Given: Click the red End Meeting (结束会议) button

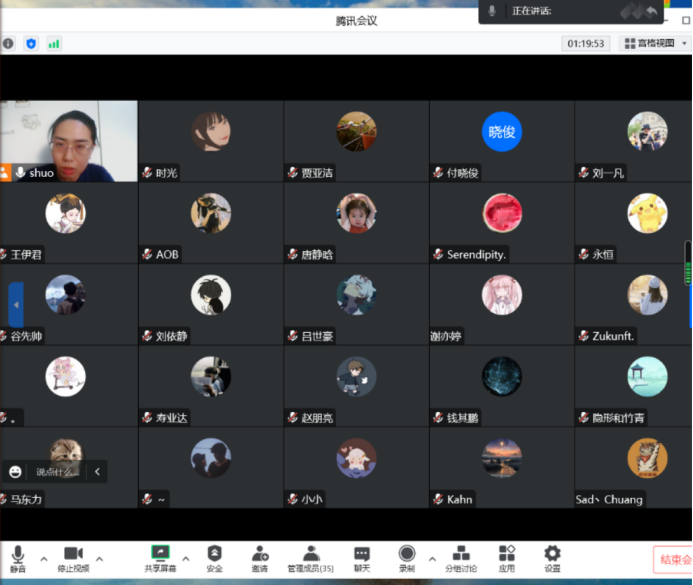Looking at the screenshot, I should [x=673, y=560].
